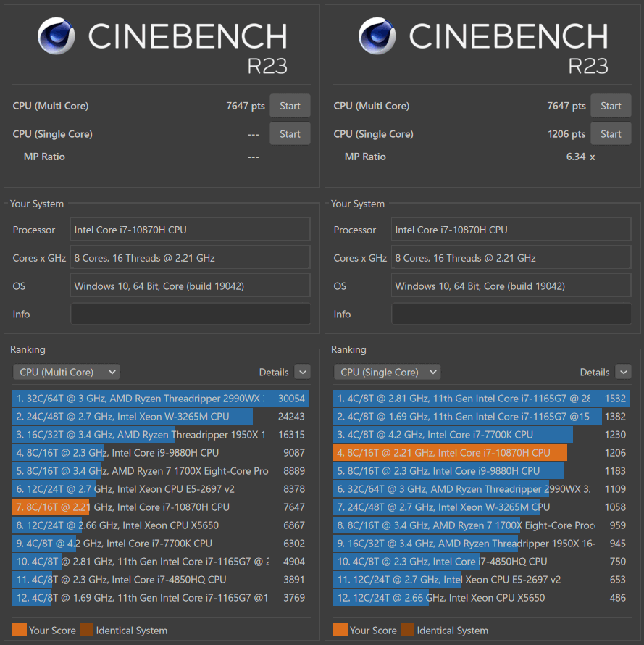
Task: Select Core i7-7700K row scoring 6302
Action: (x=161, y=543)
